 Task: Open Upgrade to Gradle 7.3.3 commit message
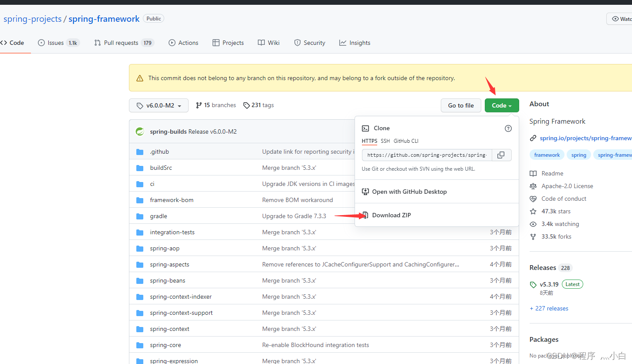(x=294, y=216)
